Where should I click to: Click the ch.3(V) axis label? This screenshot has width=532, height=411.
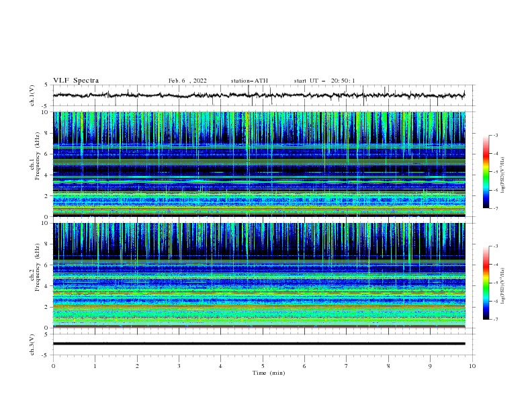pyautogui.click(x=32, y=345)
